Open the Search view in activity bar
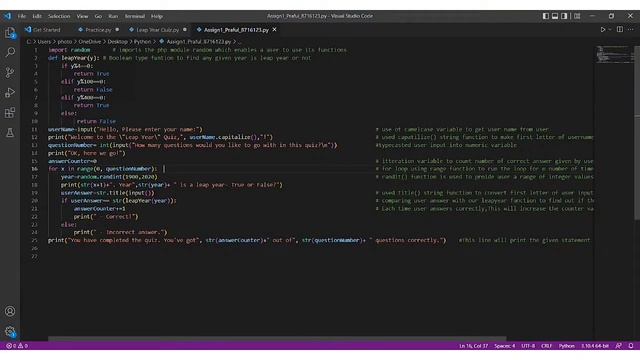640x360 pixels. [10, 52]
